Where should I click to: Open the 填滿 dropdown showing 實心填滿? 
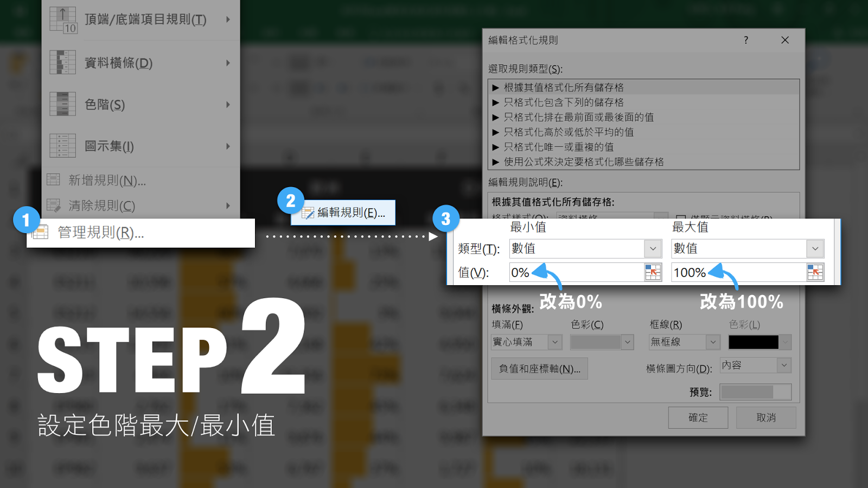click(554, 342)
